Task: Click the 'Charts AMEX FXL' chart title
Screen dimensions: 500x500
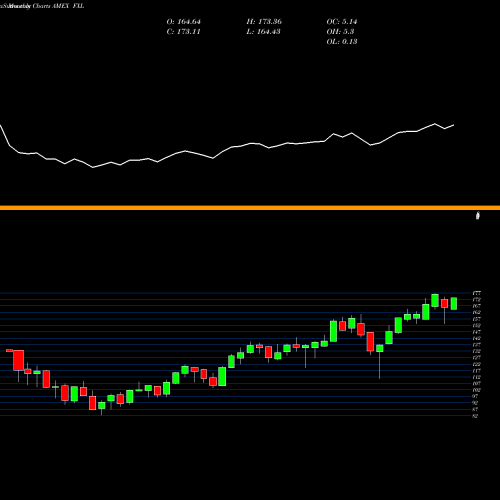Action: coord(58,6)
